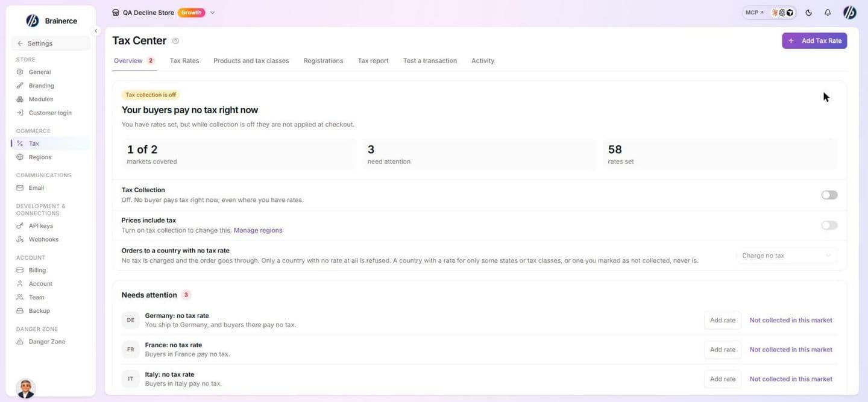Image resolution: width=868 pixels, height=402 pixels.
Task: Open Backup drive icon
Action: coord(20,310)
